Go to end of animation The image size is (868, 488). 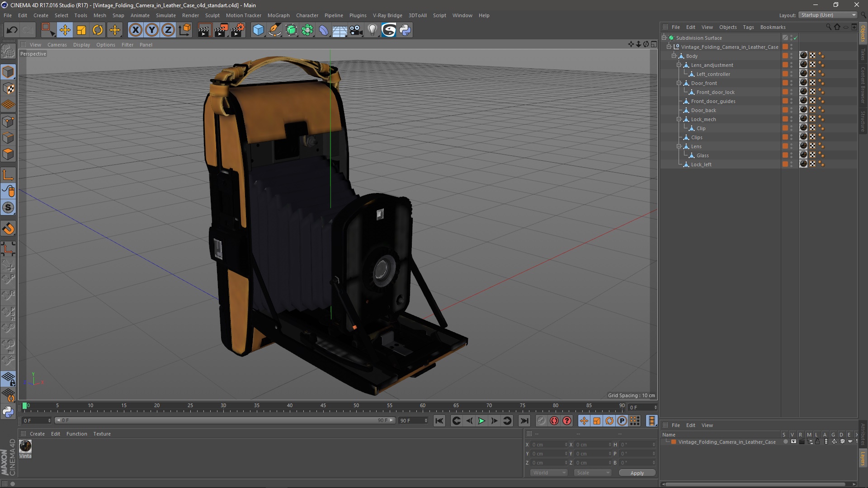pos(524,421)
